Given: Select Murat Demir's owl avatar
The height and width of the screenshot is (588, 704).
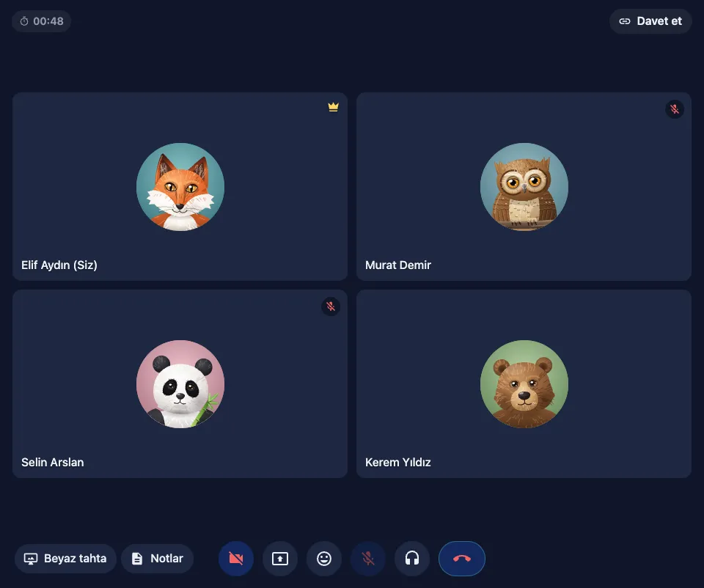Looking at the screenshot, I should pyautogui.click(x=524, y=187).
